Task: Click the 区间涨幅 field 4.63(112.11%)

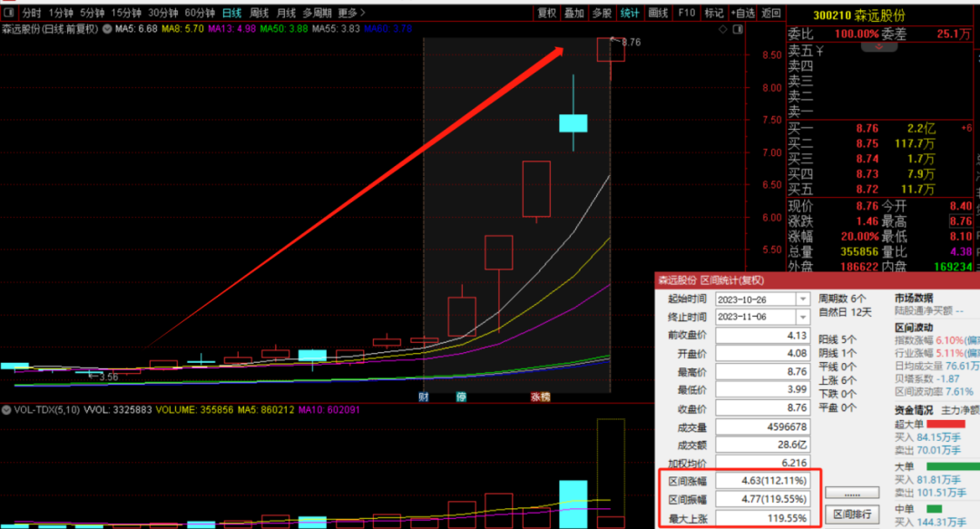Action: 762,482
